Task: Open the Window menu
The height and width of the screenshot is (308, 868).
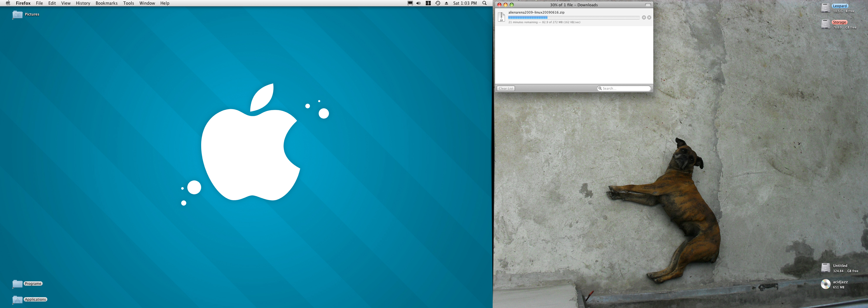Action: 147,3
